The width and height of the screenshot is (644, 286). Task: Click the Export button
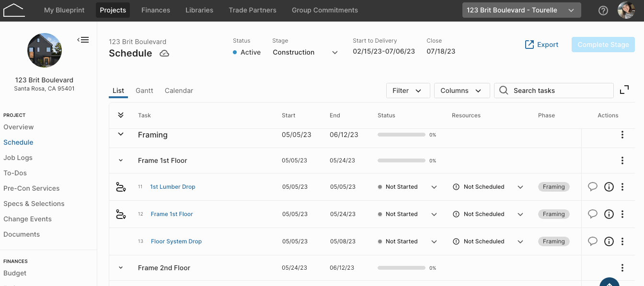point(541,45)
